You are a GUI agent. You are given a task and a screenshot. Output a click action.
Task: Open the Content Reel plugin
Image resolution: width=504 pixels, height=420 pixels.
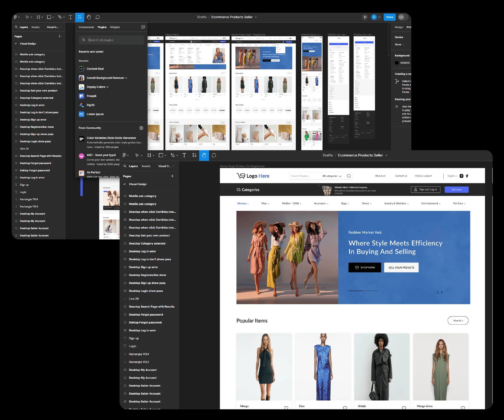click(95, 69)
